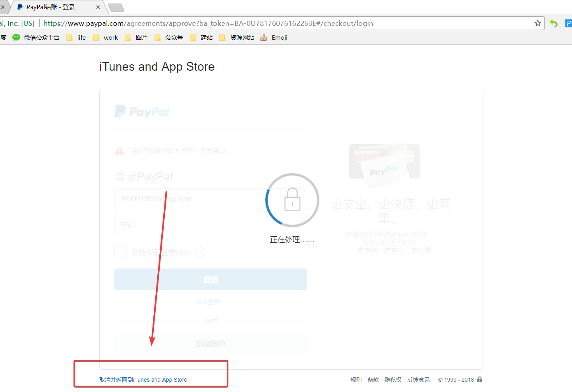Focus the address bar URL
Viewport: 572px width, 392px height.
(x=208, y=23)
